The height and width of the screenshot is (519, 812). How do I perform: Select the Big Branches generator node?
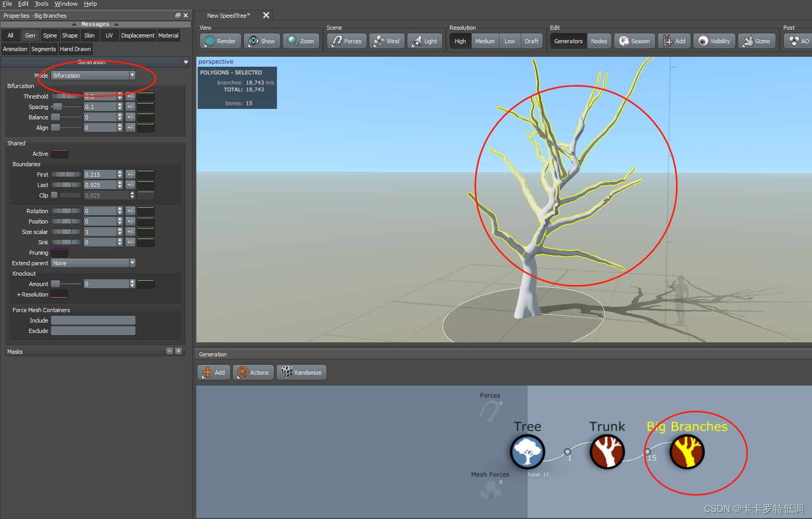point(687,452)
